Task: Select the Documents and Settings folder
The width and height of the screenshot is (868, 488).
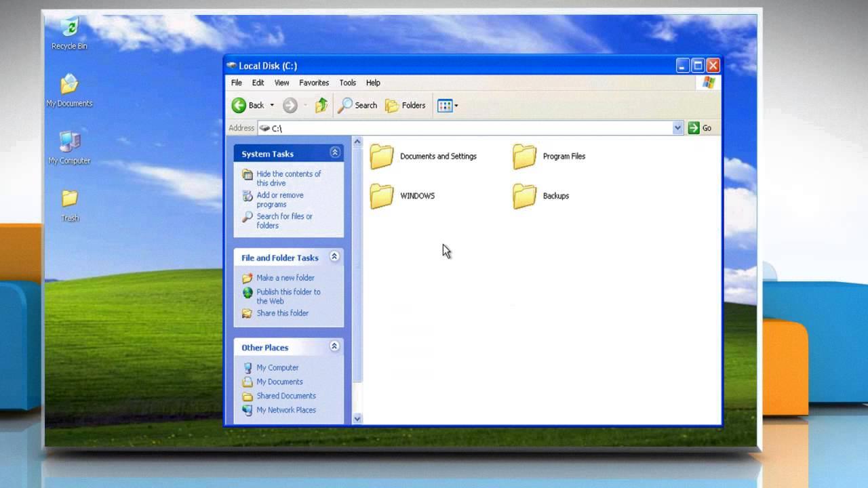Action: coord(382,157)
